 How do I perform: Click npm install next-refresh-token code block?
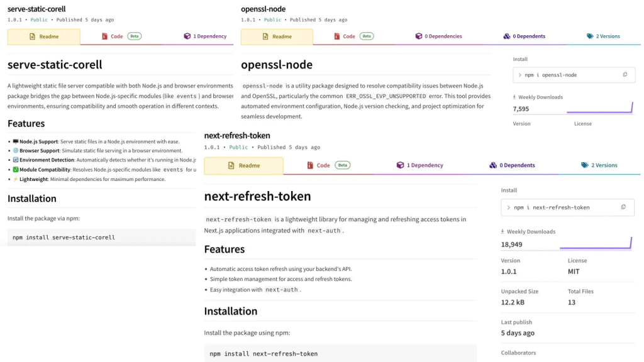[x=340, y=353]
